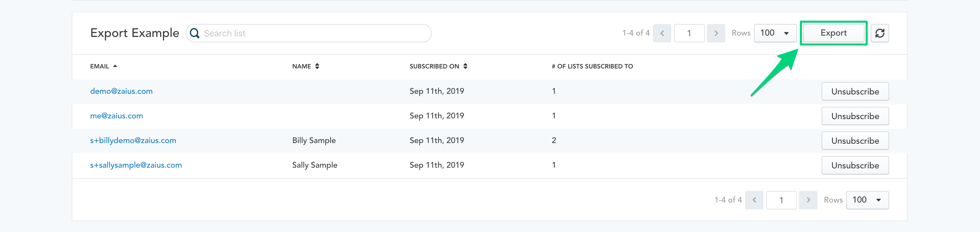Open s+sallysample@zaius.com profile link
Image resolution: width=980 pixels, height=232 pixels.
(x=136, y=165)
